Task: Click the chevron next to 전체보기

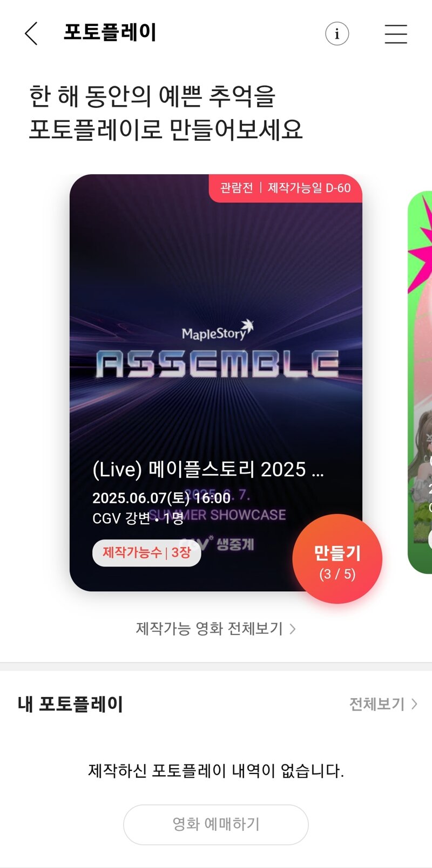Action: (x=414, y=704)
